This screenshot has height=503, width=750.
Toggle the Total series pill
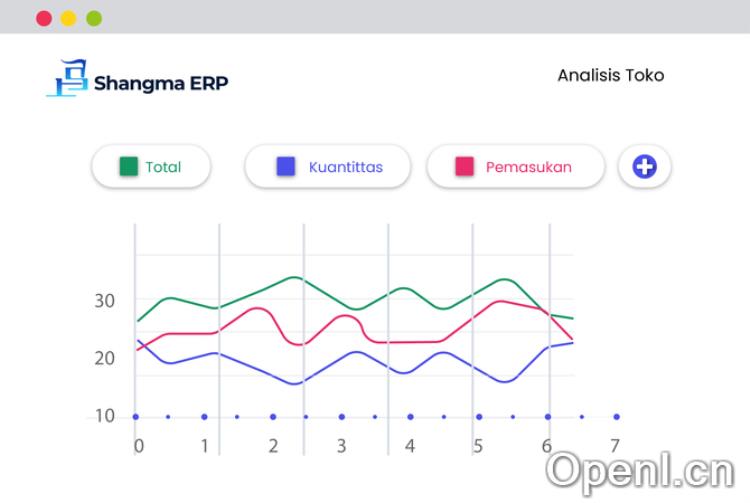[x=151, y=167]
